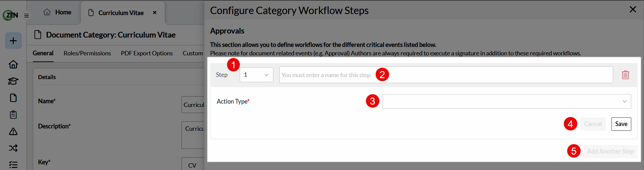
Task: Click the Key field containing CV
Action: (x=193, y=164)
